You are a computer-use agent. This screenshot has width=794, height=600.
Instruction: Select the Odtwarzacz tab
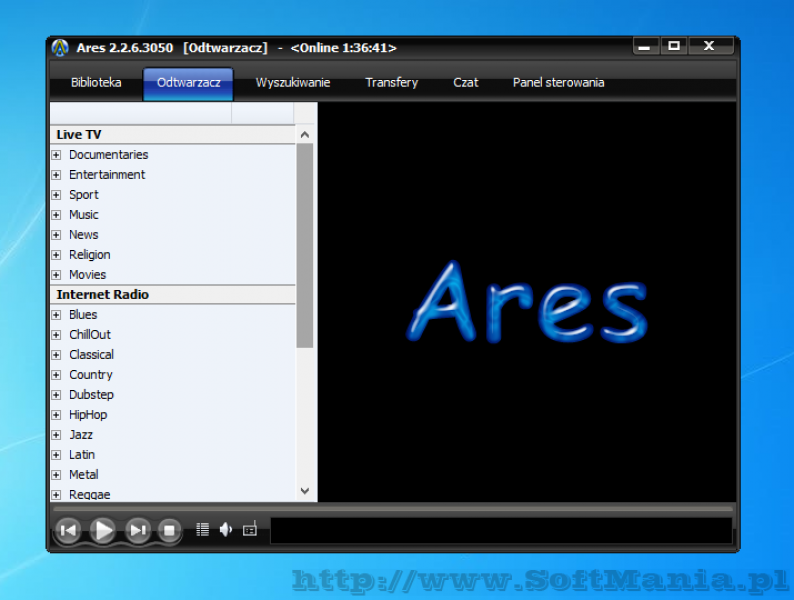click(188, 84)
